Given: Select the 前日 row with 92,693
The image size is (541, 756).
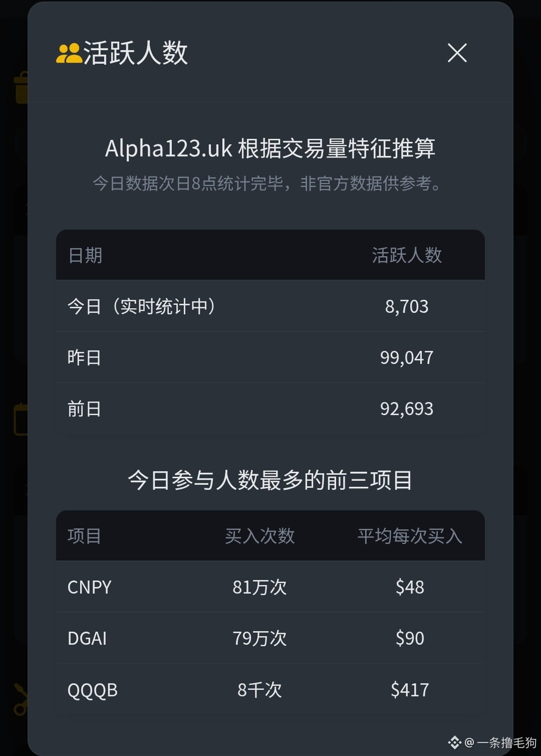Looking at the screenshot, I should pos(270,409).
